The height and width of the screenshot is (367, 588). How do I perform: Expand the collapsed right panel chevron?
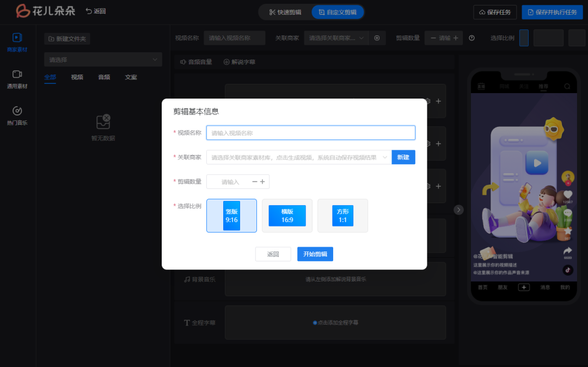click(x=458, y=209)
